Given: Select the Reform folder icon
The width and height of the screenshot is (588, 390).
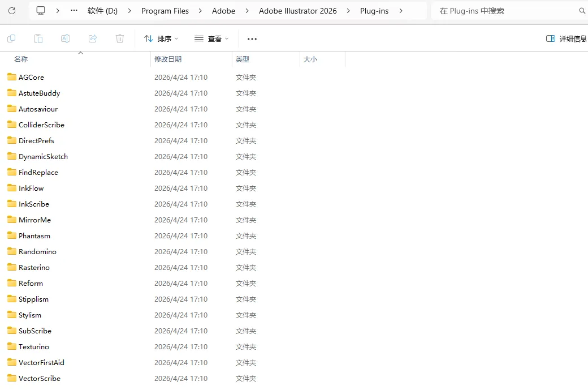Looking at the screenshot, I should click(12, 283).
